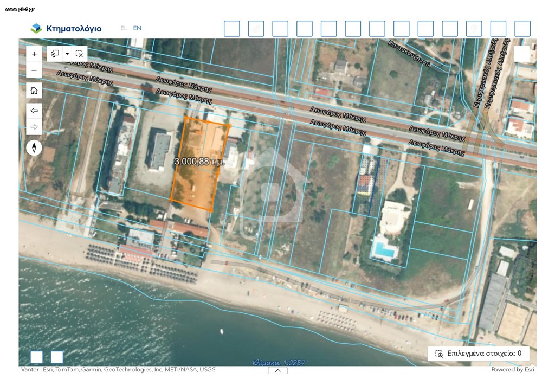
Task: Zoom out of the map
Action: [x=34, y=70]
